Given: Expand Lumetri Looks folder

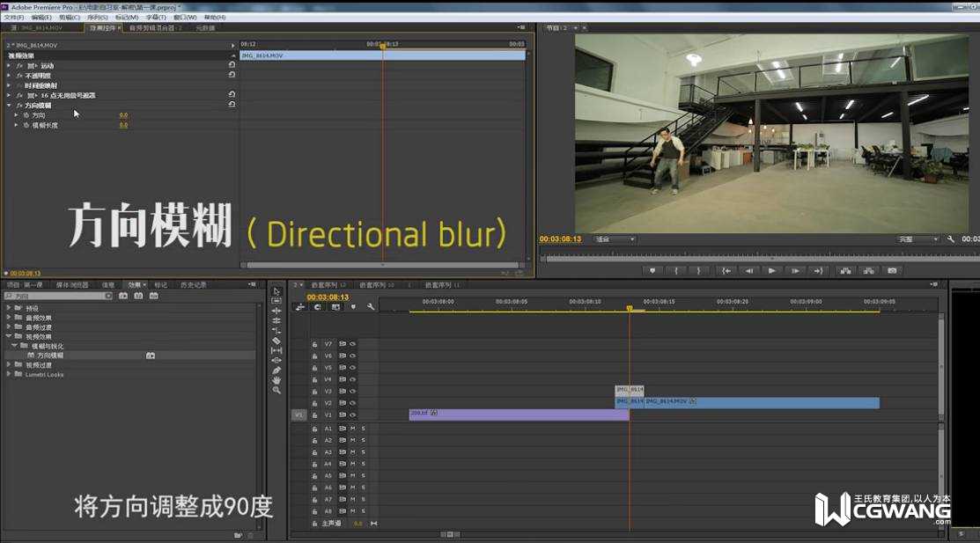Looking at the screenshot, I should 9,374.
